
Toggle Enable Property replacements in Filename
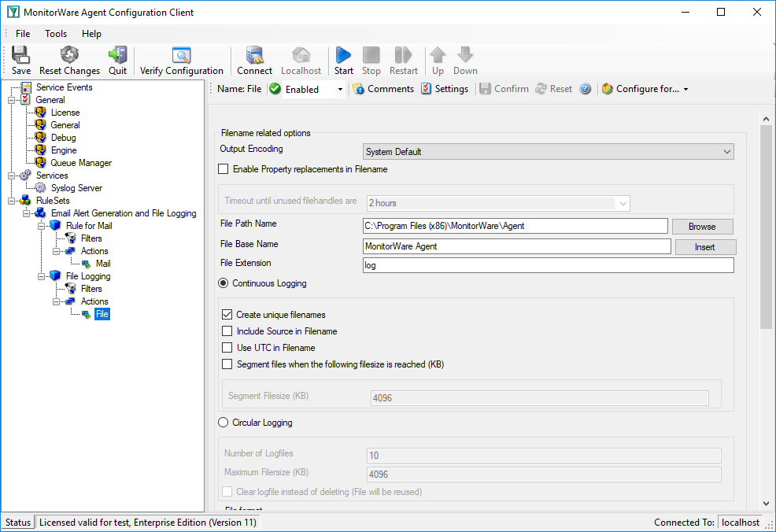coord(224,169)
